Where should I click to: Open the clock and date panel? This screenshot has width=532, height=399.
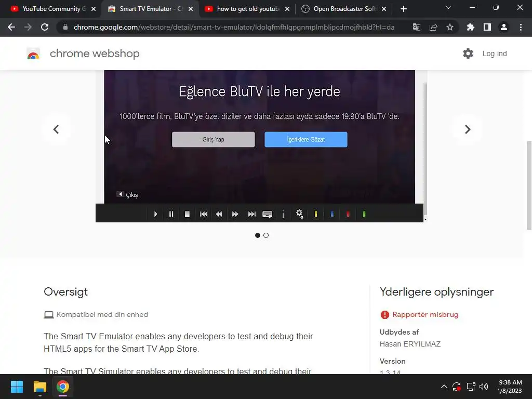tap(510, 387)
